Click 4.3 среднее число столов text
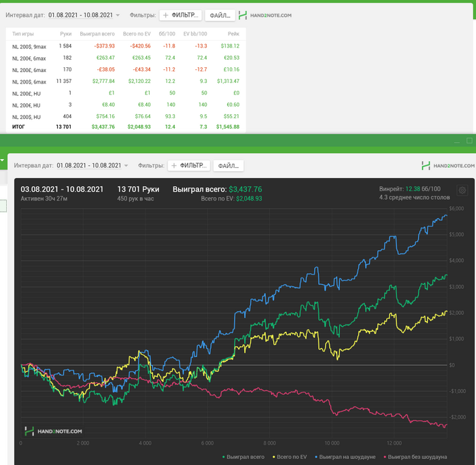Viewport: 476px width, 465px height. pos(414,198)
